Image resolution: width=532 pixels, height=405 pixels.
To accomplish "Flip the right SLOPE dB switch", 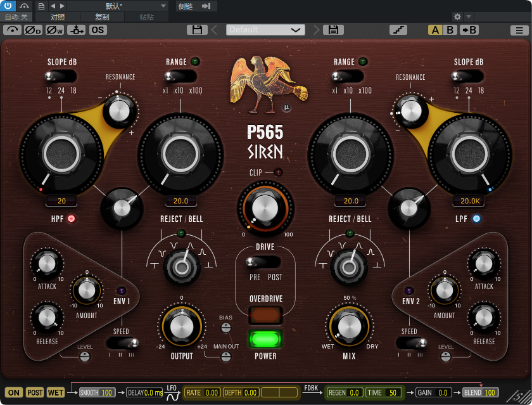I will (467, 77).
